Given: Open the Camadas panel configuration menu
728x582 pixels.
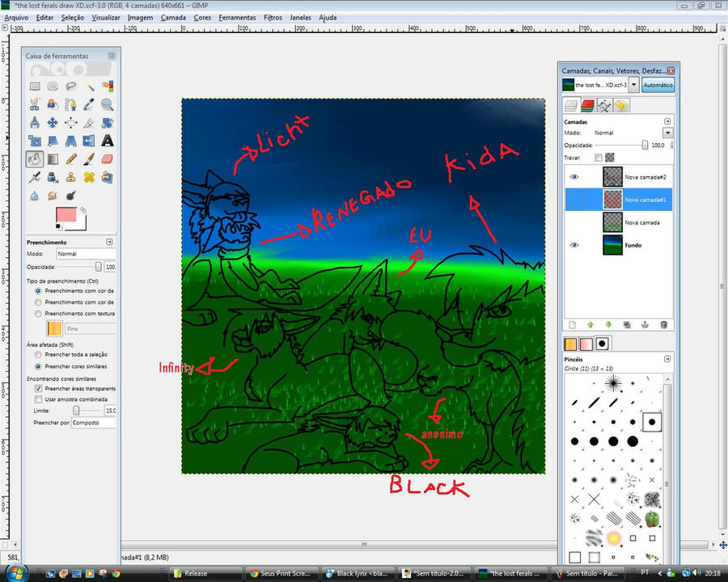Looking at the screenshot, I should [x=667, y=121].
